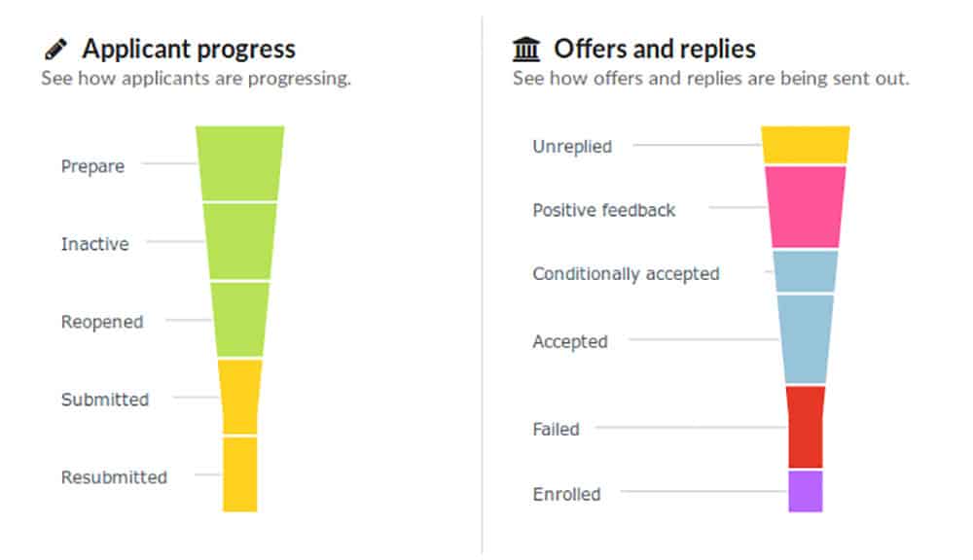Click the Positive feedback label
The height and width of the screenshot is (560, 973).
tap(604, 210)
